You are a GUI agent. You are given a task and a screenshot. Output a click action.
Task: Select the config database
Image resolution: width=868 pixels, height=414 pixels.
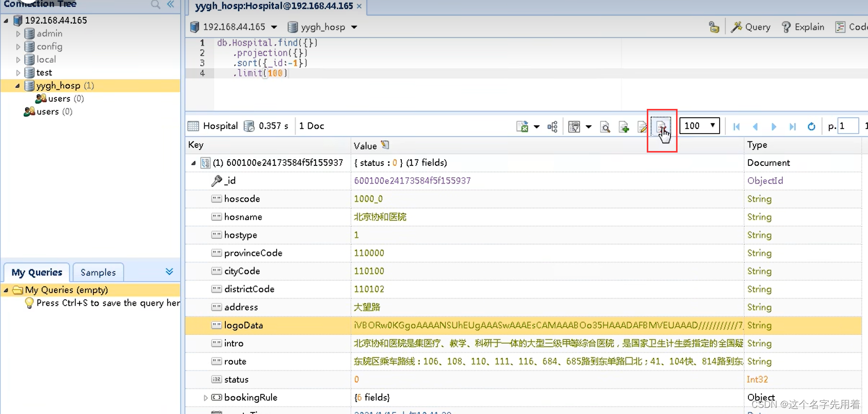tap(49, 46)
